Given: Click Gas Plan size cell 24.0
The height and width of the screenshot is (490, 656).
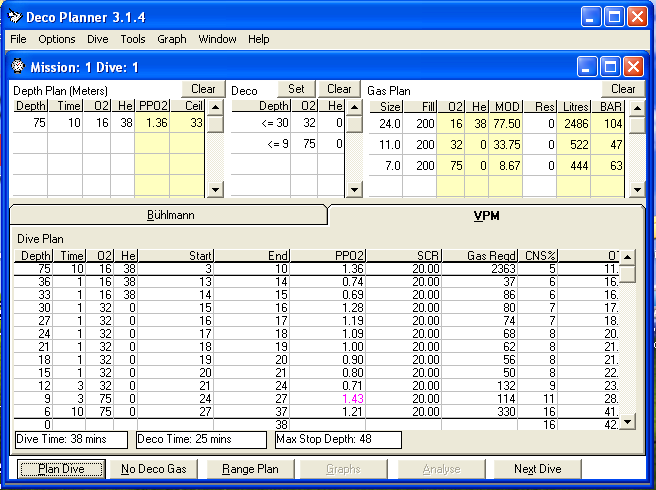Looking at the screenshot, I should [x=386, y=124].
